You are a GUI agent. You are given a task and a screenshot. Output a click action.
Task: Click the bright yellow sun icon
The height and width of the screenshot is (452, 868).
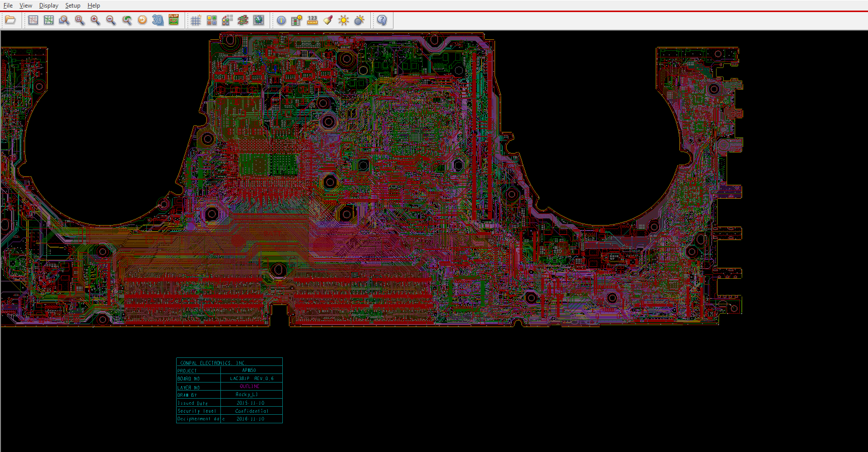344,20
